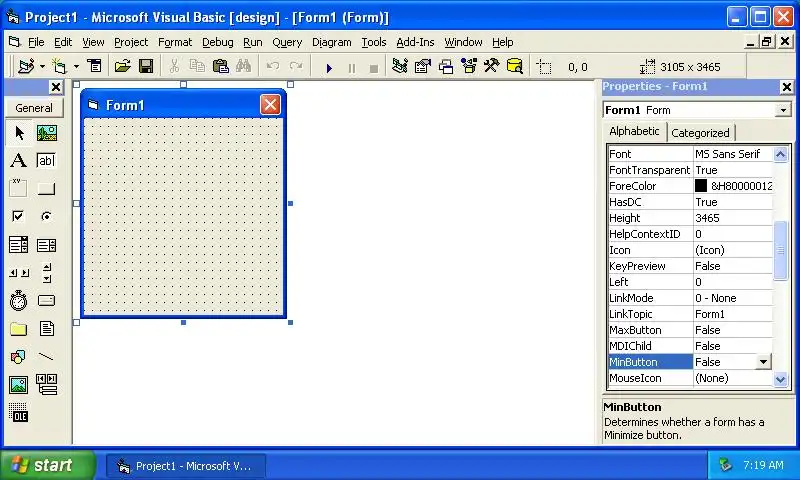Image resolution: width=800 pixels, height=480 pixels.
Task: Select the HScrollBar control tool
Action: click(x=18, y=273)
